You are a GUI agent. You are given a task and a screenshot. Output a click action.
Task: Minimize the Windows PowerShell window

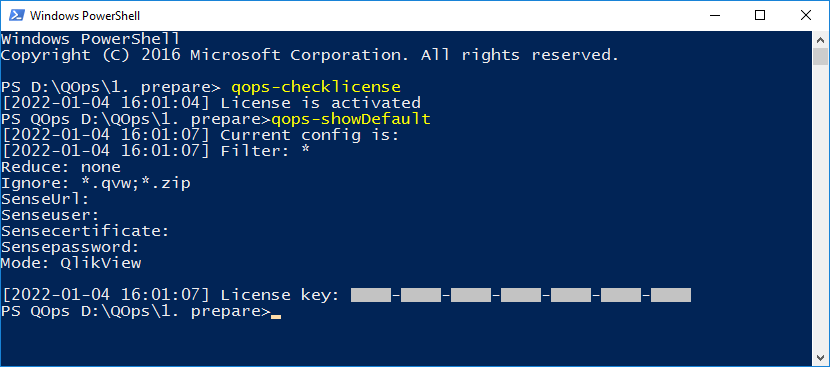tap(714, 15)
